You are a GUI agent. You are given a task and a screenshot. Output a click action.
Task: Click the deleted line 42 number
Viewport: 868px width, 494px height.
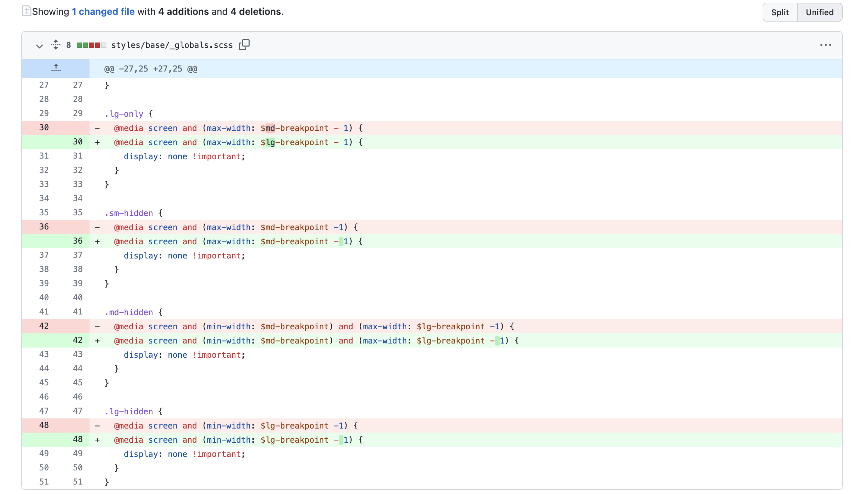[x=44, y=326]
